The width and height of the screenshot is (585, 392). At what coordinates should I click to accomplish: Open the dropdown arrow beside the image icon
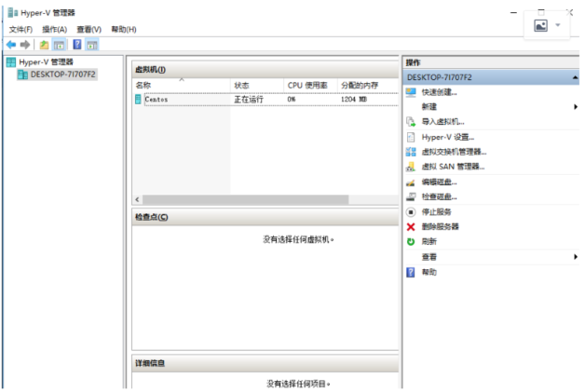558,25
